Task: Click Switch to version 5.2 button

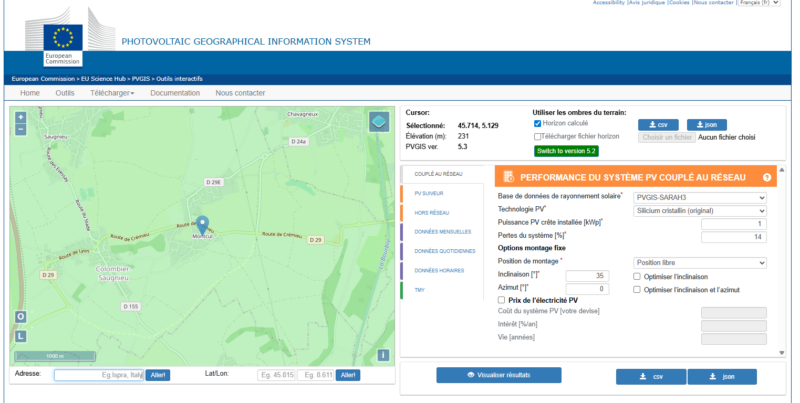Action: [x=566, y=150]
